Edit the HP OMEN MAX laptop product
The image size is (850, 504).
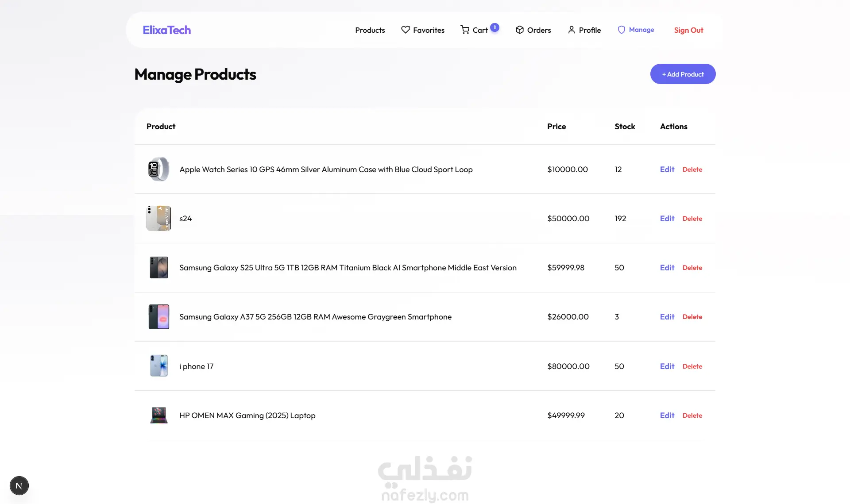[667, 416]
